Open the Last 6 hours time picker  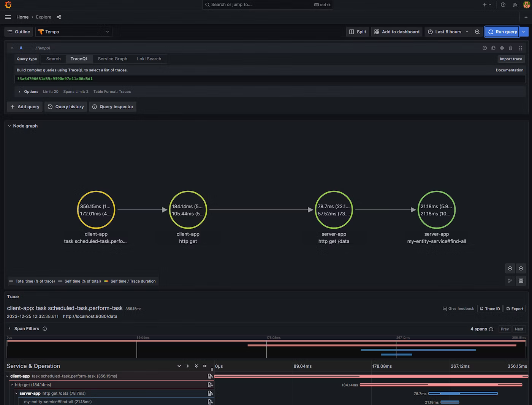(x=448, y=32)
